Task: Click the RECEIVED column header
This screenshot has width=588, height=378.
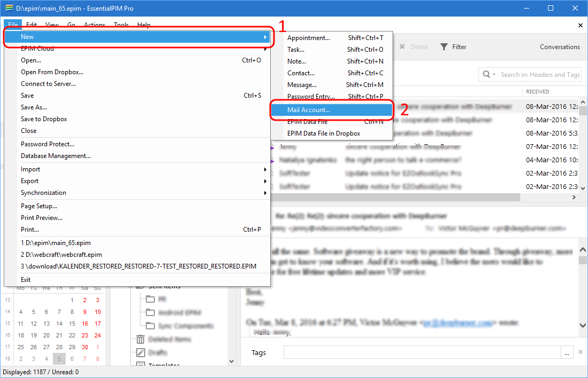Action: (537, 91)
